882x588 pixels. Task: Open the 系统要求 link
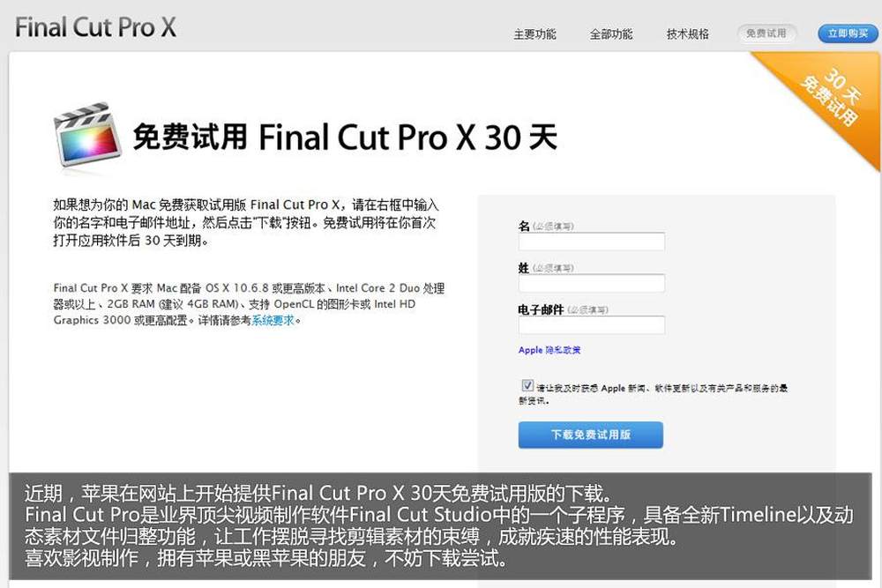tap(273, 320)
